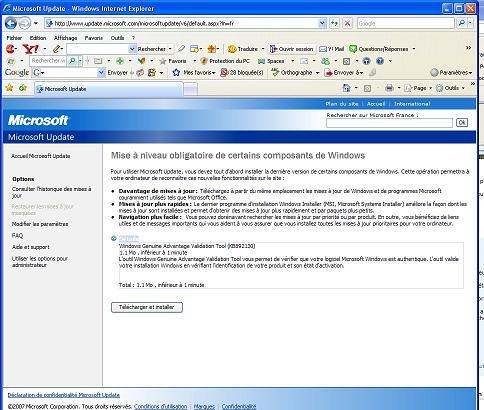
Task: Open the Plan du site link
Action: click(x=342, y=104)
